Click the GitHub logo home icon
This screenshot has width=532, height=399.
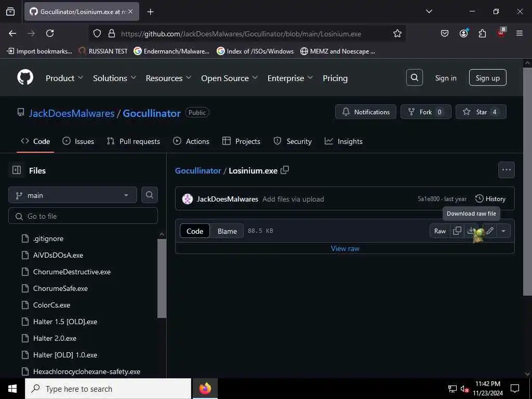click(x=25, y=78)
